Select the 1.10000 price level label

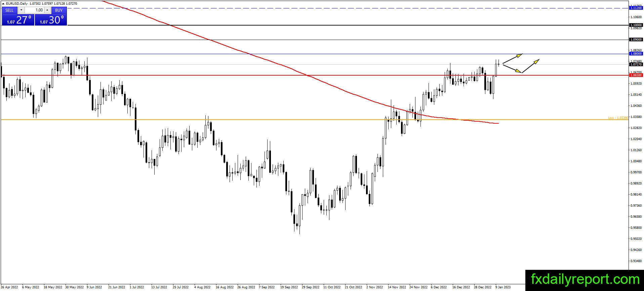pyautogui.click(x=636, y=25)
